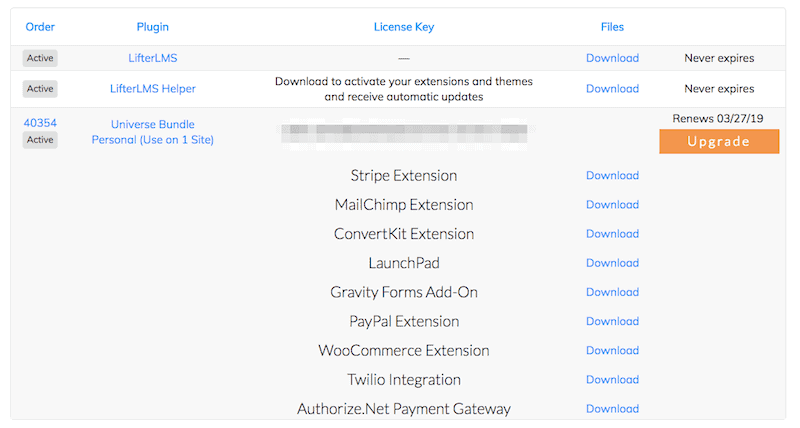800x428 pixels.
Task: Click the 'ConvertKit Extension' label
Action: click(x=404, y=234)
